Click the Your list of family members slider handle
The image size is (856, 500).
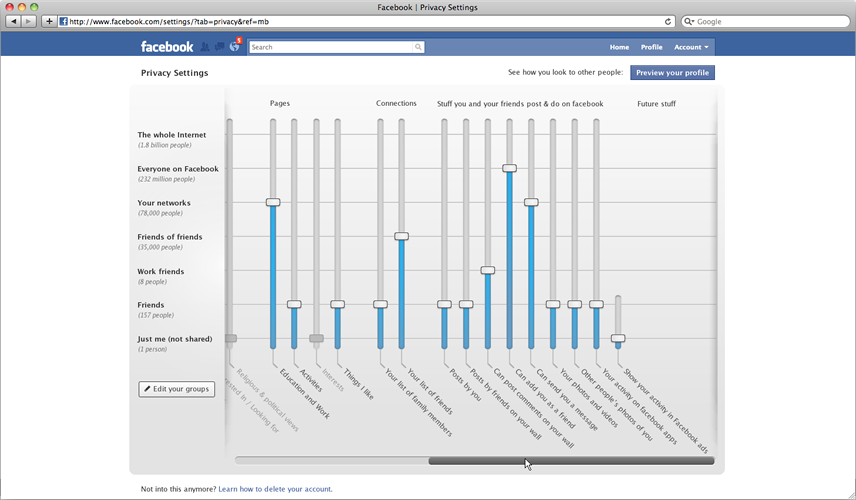[x=381, y=304]
